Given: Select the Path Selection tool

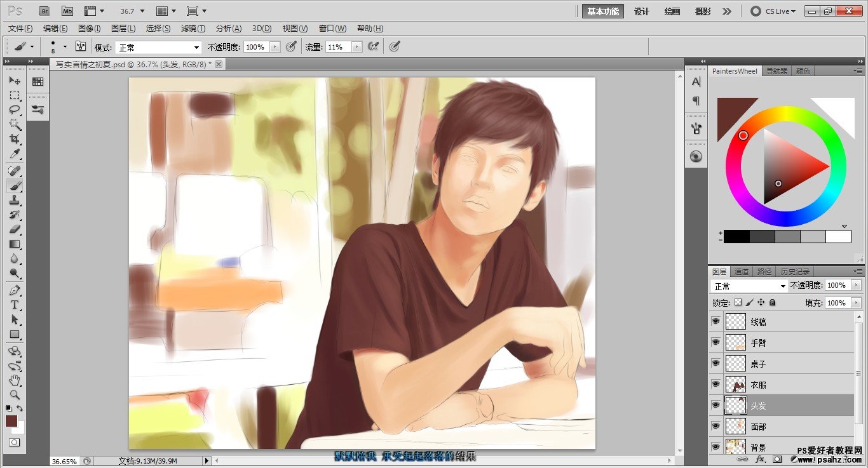Looking at the screenshot, I should [x=15, y=319].
